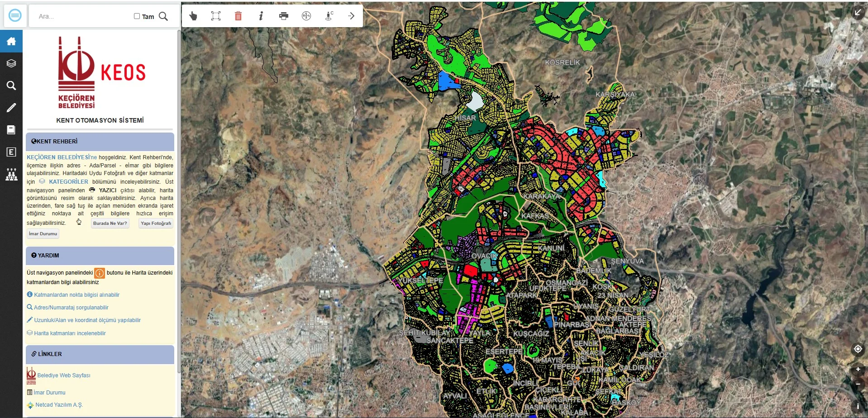
Task: Click the street view person icon
Action: [x=329, y=16]
